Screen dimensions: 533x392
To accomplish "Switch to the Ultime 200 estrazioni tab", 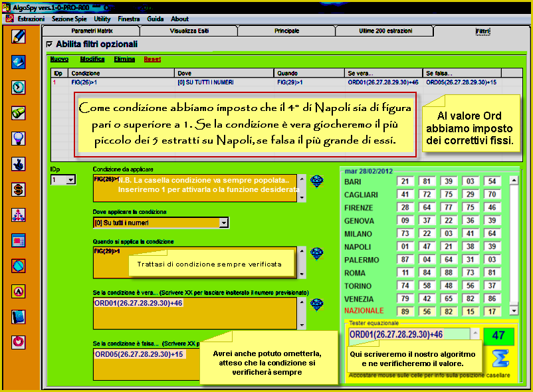I will pos(385,31).
